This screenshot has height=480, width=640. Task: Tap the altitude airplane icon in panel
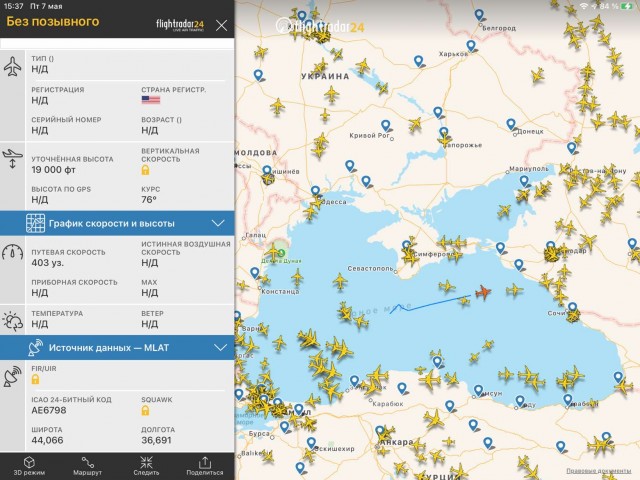click(x=13, y=159)
